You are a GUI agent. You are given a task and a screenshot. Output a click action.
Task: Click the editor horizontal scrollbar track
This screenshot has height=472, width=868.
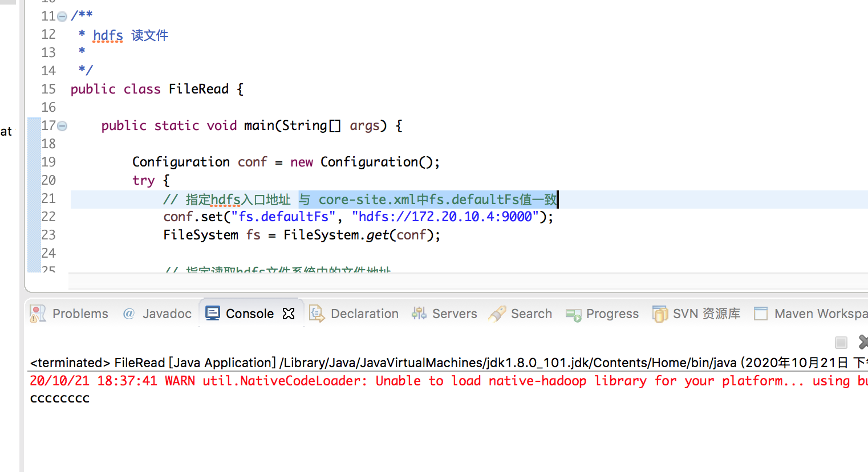pyautogui.click(x=468, y=281)
